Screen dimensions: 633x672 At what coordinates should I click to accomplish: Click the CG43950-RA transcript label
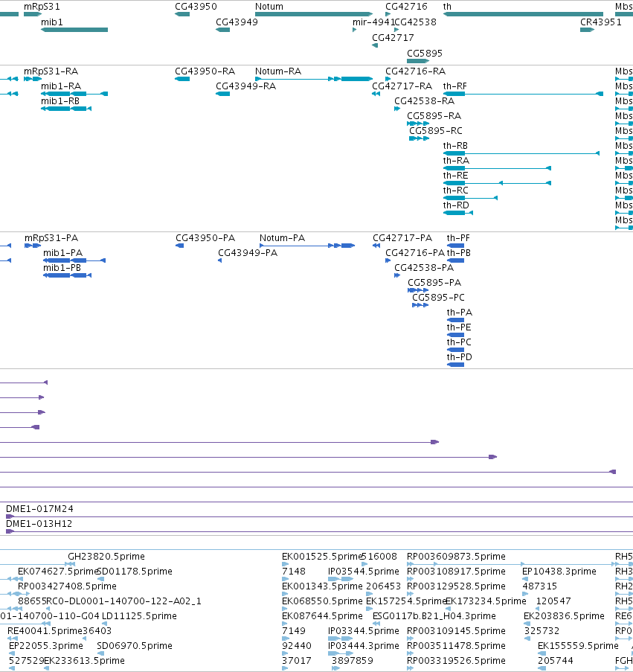pos(205,71)
